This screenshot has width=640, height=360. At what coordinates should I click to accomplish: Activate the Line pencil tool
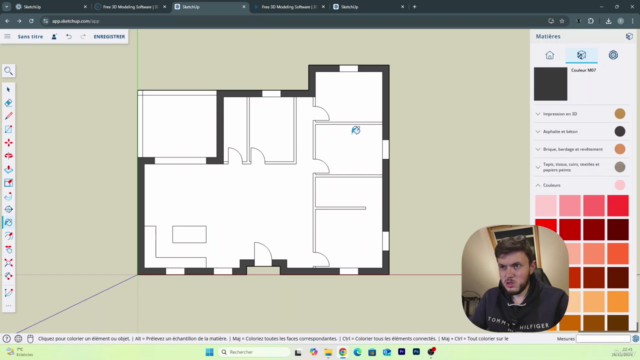(9, 116)
